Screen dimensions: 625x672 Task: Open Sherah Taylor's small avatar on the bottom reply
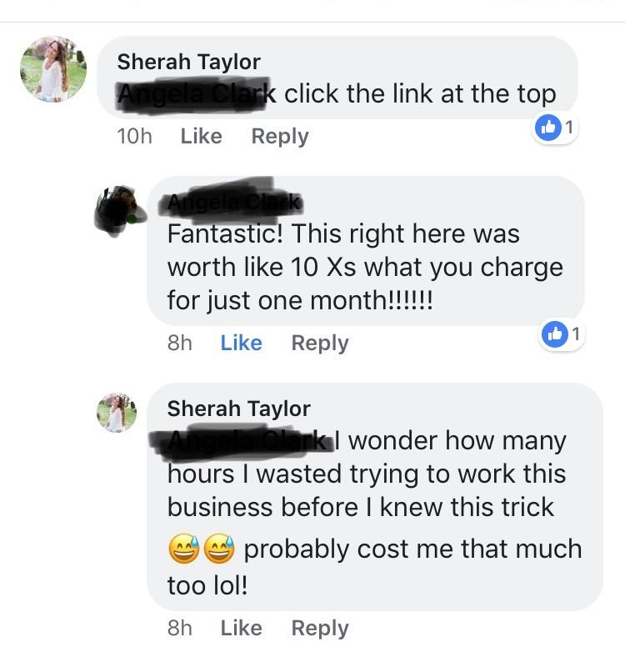point(117,413)
